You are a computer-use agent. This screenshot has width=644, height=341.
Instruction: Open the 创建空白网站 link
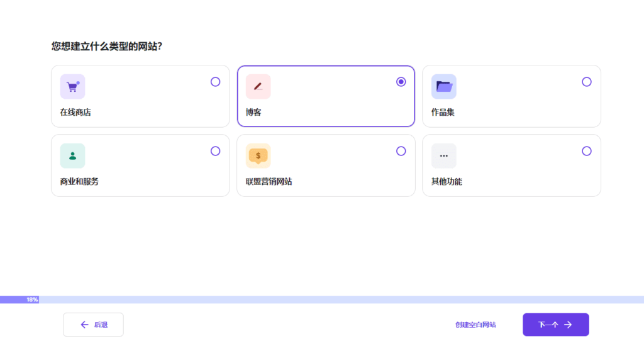point(475,325)
